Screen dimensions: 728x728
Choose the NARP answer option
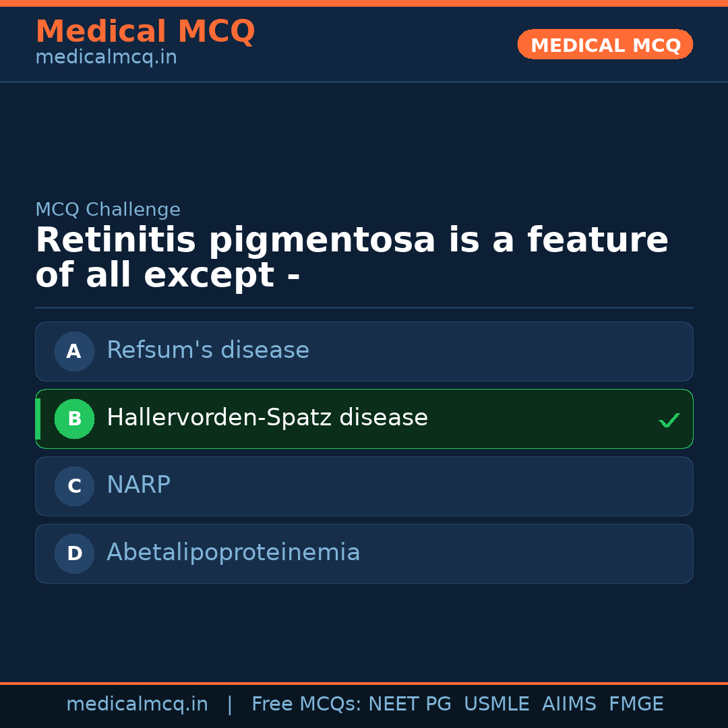138,485
